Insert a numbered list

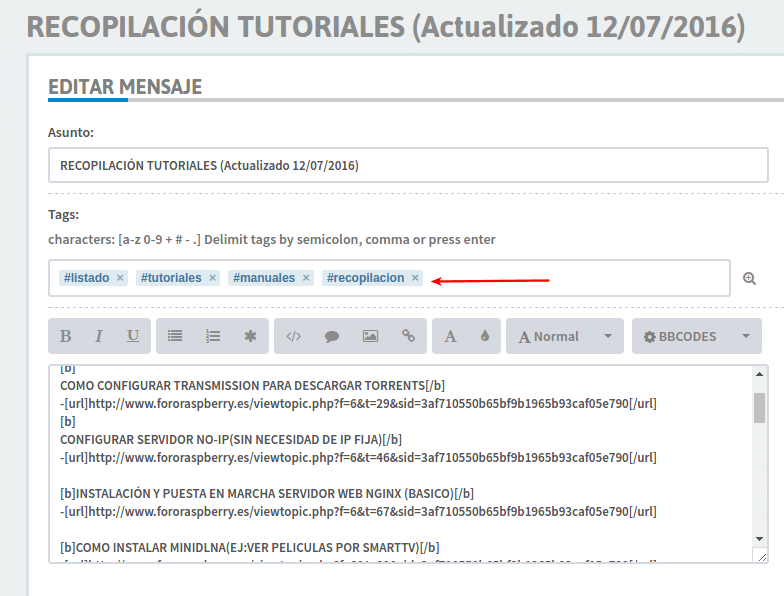tap(213, 337)
